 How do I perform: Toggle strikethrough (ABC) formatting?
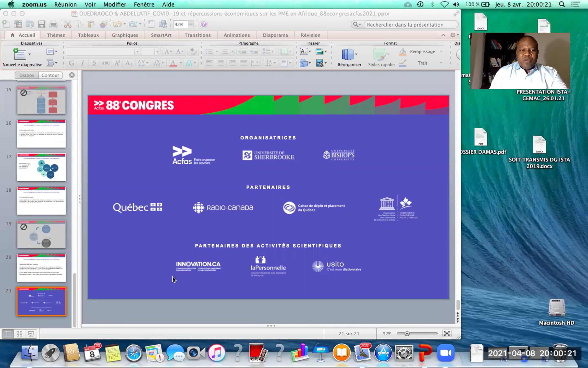[x=106, y=63]
